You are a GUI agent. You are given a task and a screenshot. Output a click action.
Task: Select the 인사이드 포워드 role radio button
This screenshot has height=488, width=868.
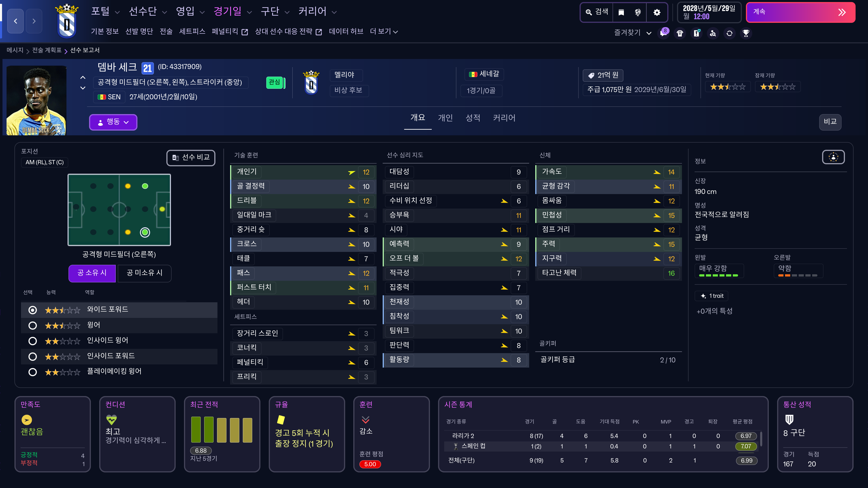(33, 356)
